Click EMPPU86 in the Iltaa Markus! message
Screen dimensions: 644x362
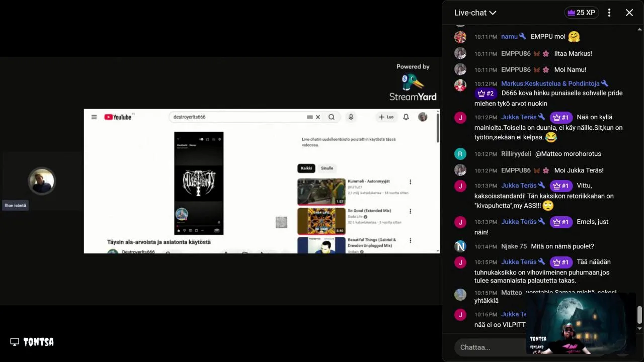(516, 53)
